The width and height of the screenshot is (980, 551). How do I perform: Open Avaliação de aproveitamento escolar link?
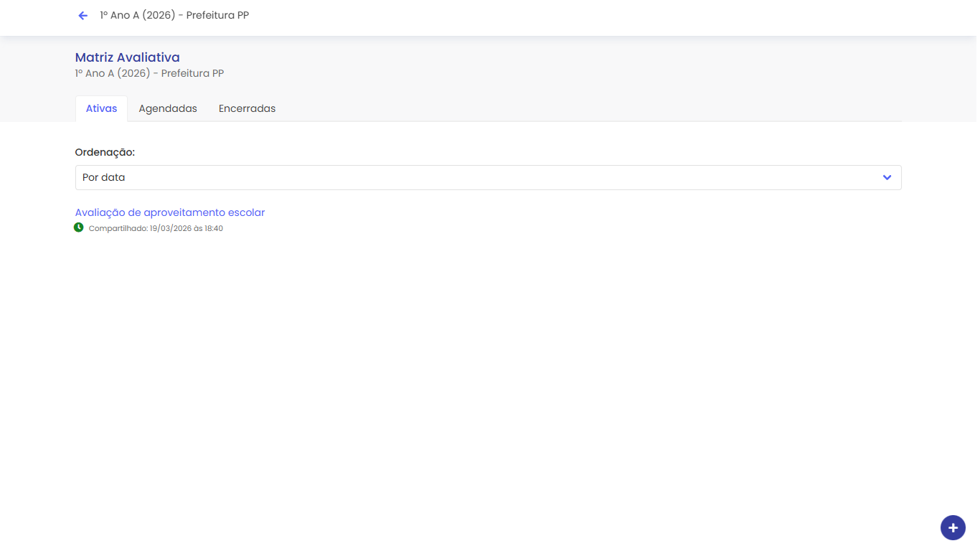[x=170, y=212]
